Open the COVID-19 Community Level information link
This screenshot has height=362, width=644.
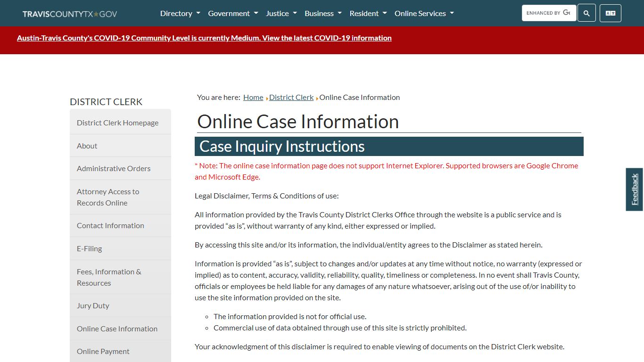(204, 38)
